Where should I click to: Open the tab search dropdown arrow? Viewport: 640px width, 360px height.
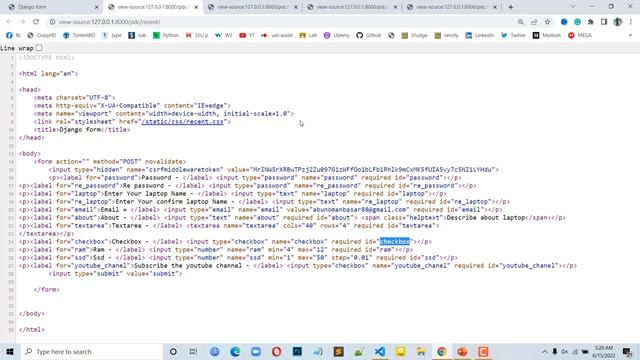click(x=573, y=7)
